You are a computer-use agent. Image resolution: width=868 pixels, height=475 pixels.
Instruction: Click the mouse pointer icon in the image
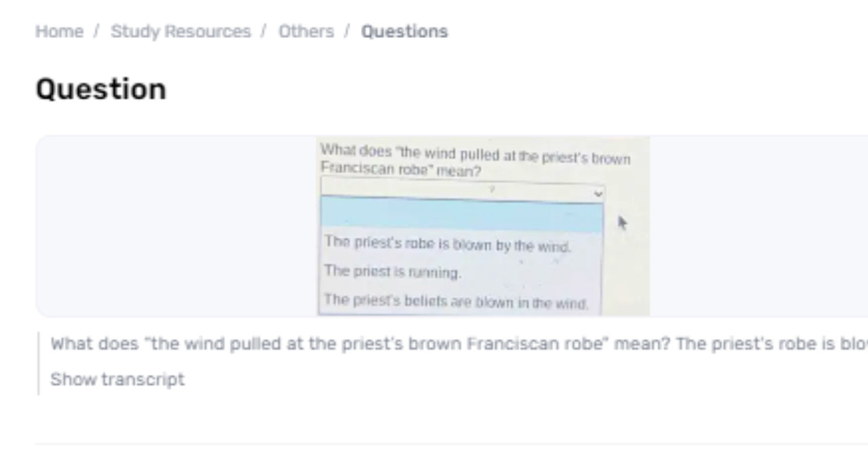(x=623, y=223)
